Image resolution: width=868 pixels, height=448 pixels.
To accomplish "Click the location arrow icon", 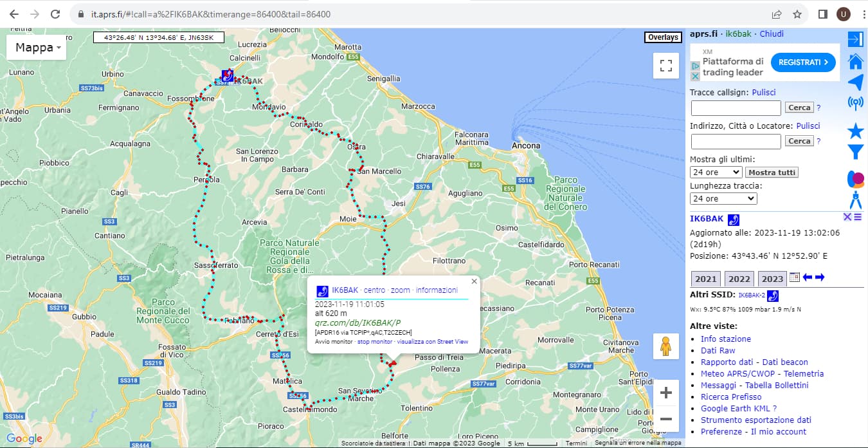I will pos(855,82).
